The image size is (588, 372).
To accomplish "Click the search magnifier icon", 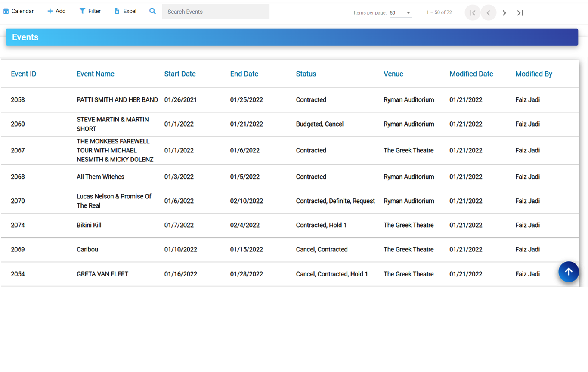I will (x=152, y=11).
